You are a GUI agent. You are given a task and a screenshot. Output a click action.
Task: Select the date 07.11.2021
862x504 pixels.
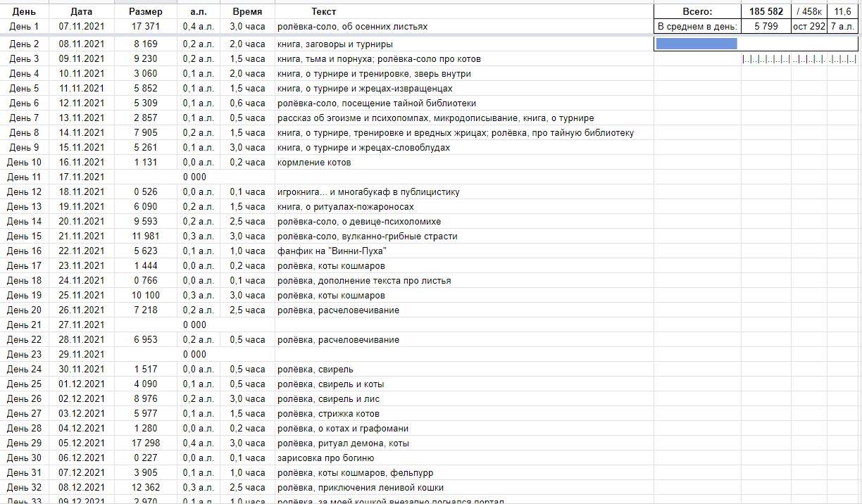click(82, 26)
